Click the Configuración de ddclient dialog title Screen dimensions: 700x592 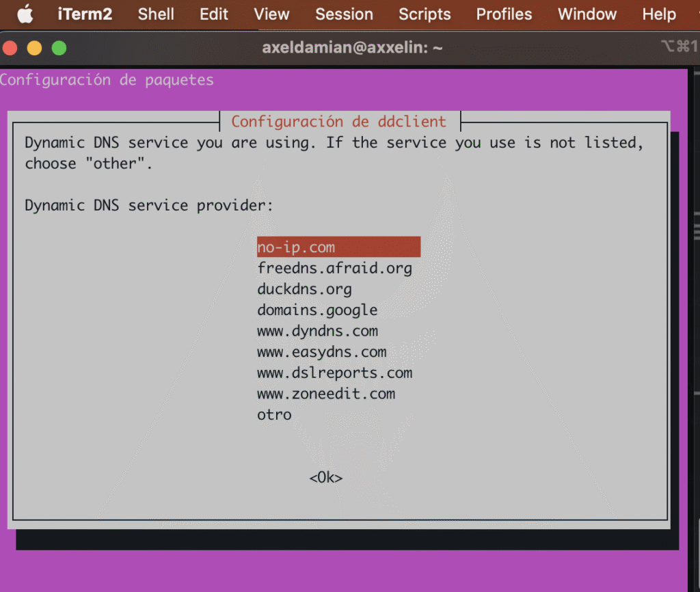tap(339, 122)
